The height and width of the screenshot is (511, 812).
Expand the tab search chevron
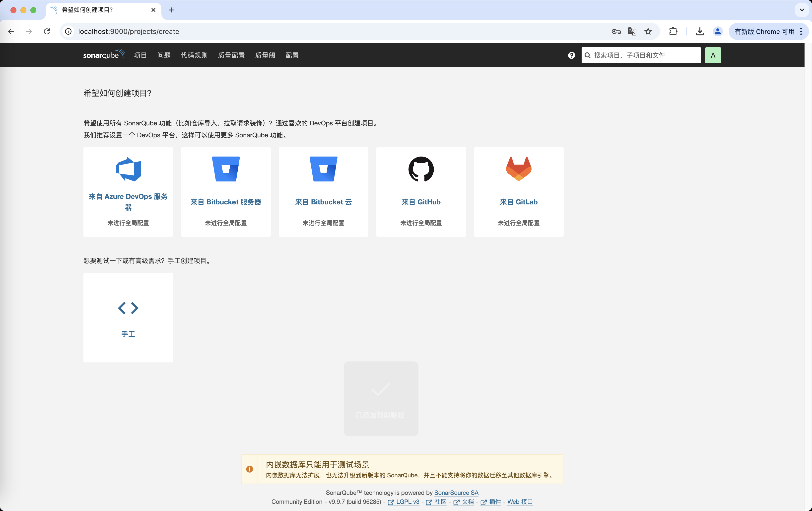802,10
